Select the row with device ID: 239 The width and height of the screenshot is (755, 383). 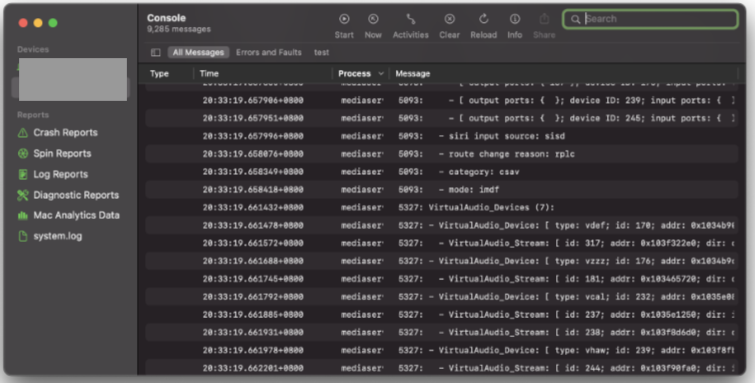pos(442,100)
